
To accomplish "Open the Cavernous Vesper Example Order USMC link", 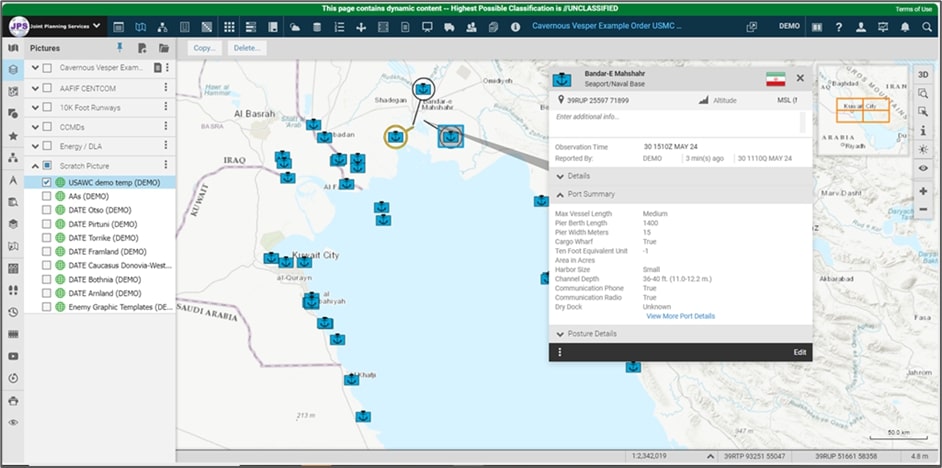I will [x=607, y=26].
